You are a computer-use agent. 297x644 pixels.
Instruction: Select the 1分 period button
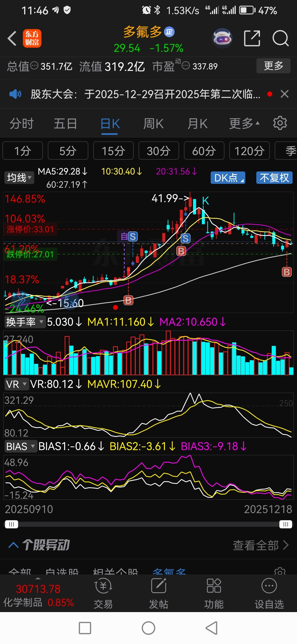coord(23,151)
